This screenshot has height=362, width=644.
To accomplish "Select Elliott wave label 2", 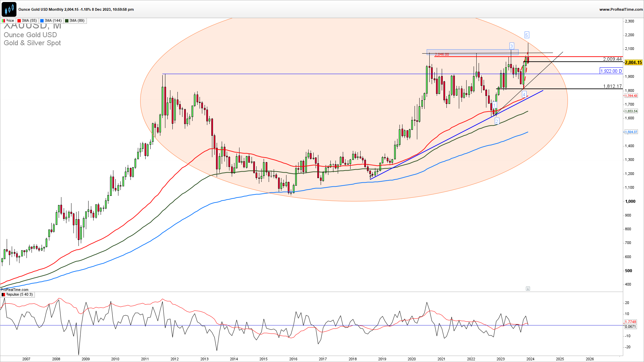I will coord(497,121).
